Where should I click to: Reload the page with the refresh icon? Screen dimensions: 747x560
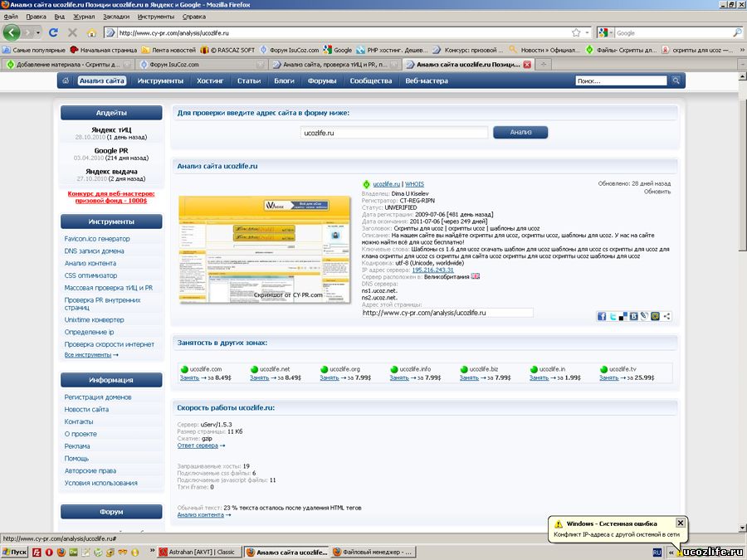point(53,32)
